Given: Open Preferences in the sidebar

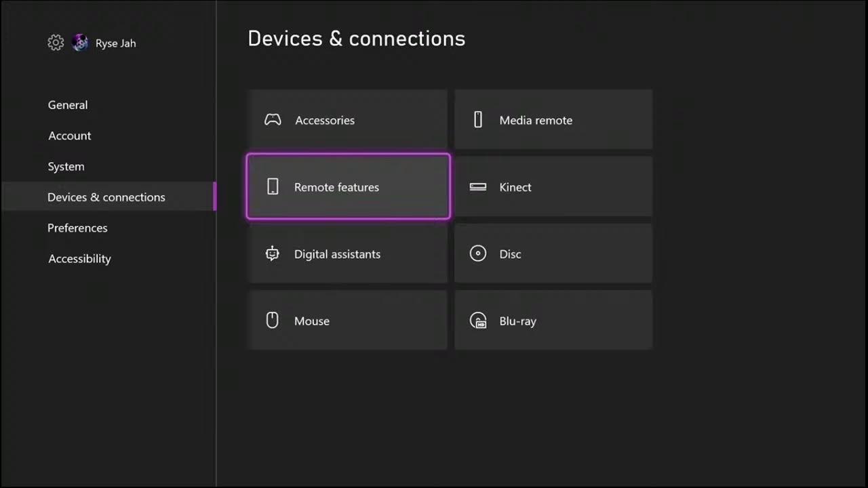Looking at the screenshot, I should 77,228.
